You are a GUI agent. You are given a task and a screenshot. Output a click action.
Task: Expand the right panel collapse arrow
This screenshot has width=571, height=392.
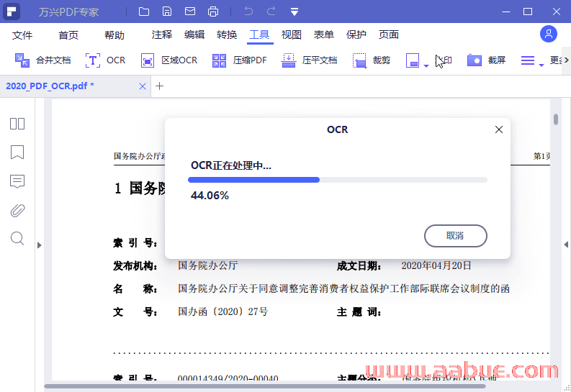click(566, 245)
